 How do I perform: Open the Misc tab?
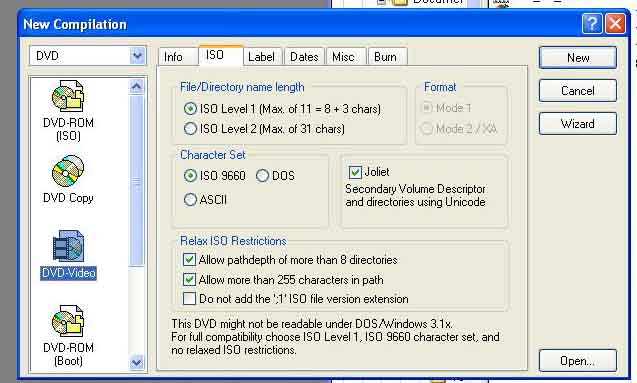tap(344, 57)
